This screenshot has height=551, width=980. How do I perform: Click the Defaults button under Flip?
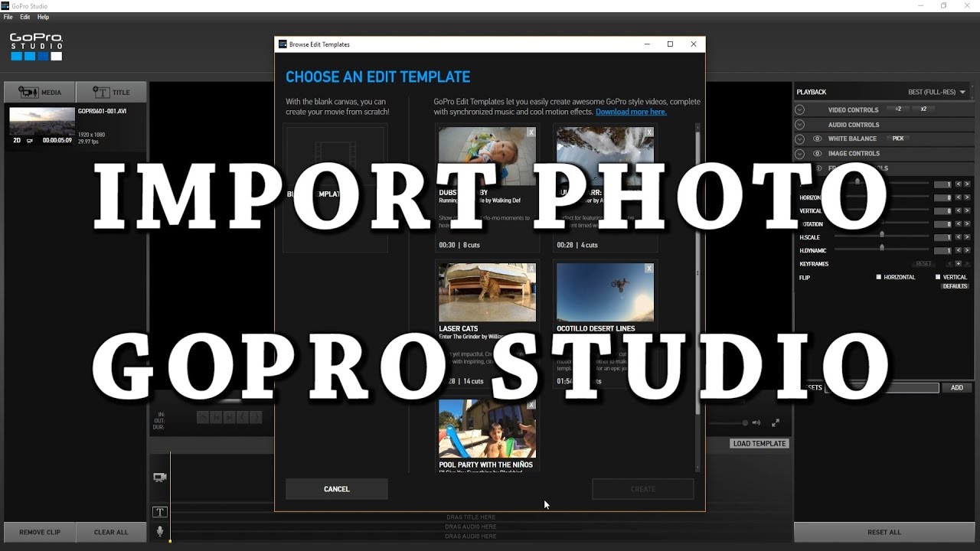click(x=955, y=286)
